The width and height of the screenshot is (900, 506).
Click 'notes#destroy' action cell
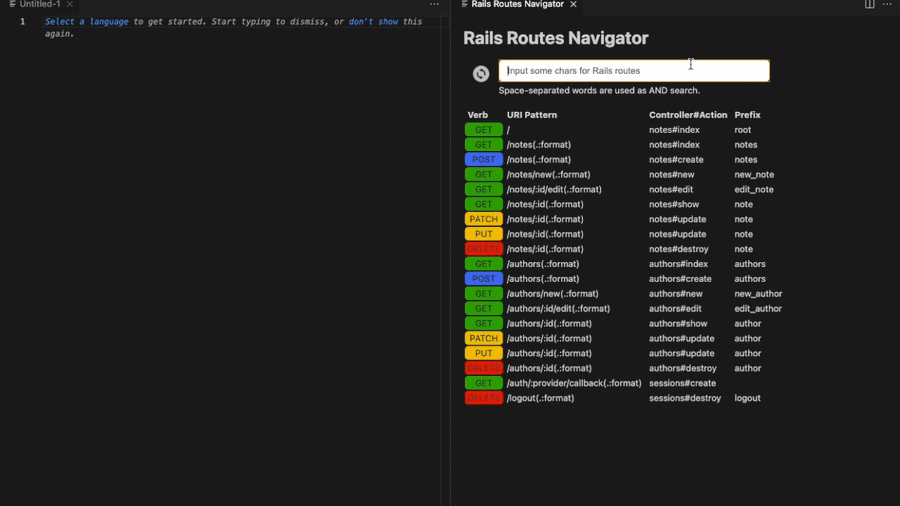[678, 249]
